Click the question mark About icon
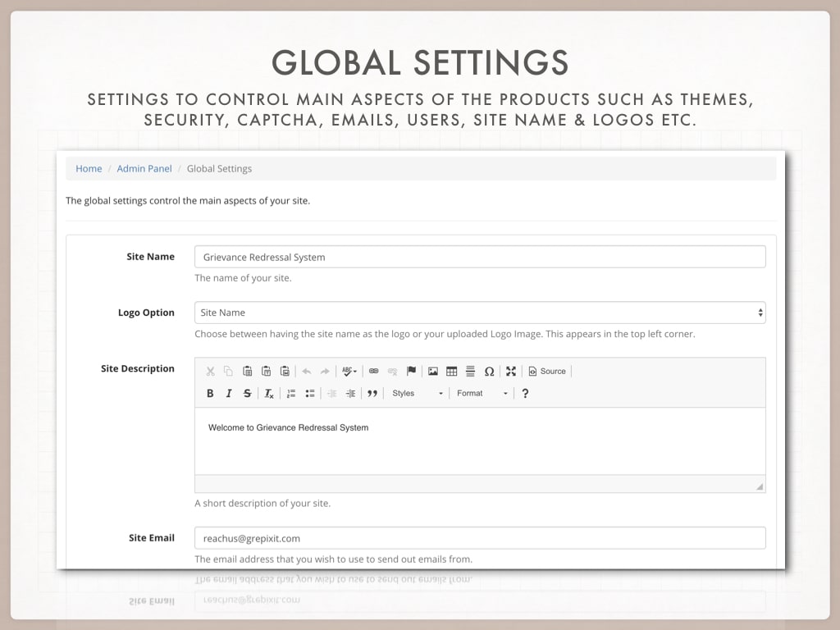Viewport: 840px width, 630px height. 525,393
